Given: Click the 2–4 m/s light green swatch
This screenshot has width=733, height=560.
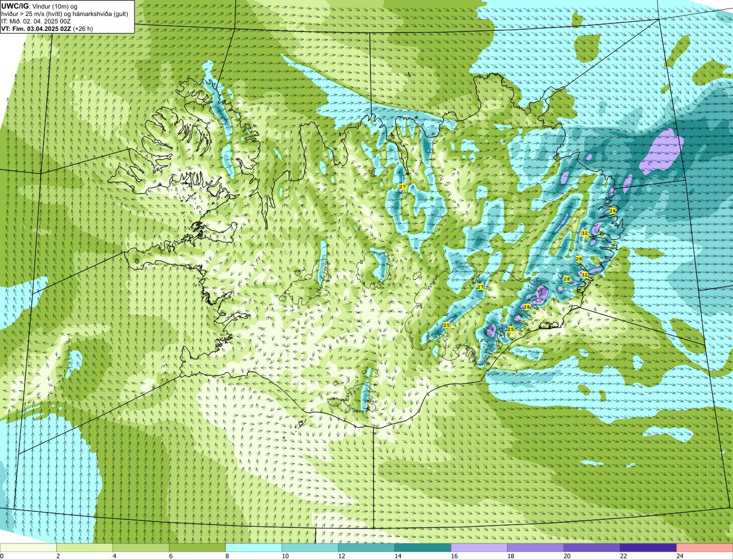Looking at the screenshot, I should tap(85, 547).
